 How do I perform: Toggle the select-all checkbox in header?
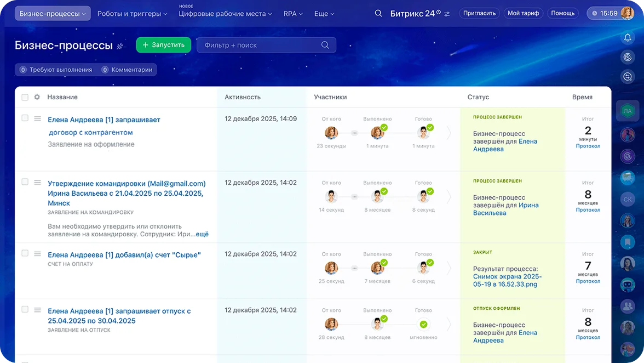25,98
